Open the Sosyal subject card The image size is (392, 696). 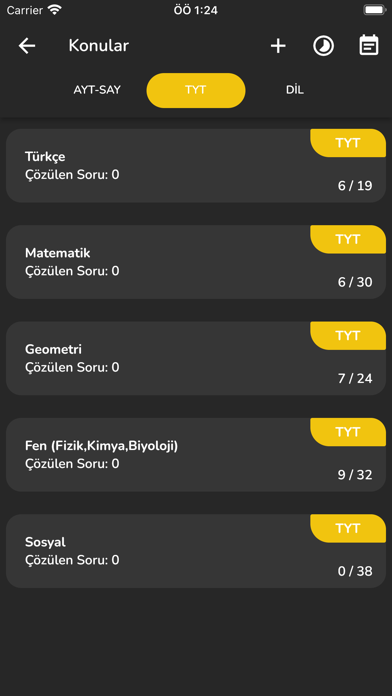196,551
